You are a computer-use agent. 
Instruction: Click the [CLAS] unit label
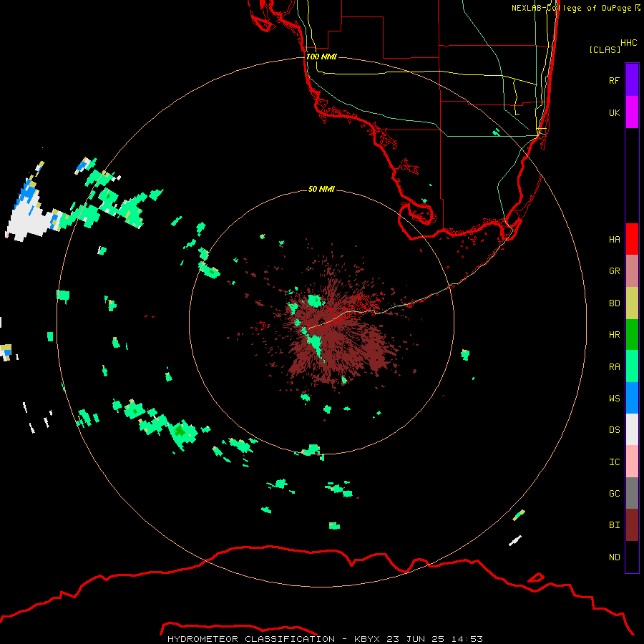[604, 49]
